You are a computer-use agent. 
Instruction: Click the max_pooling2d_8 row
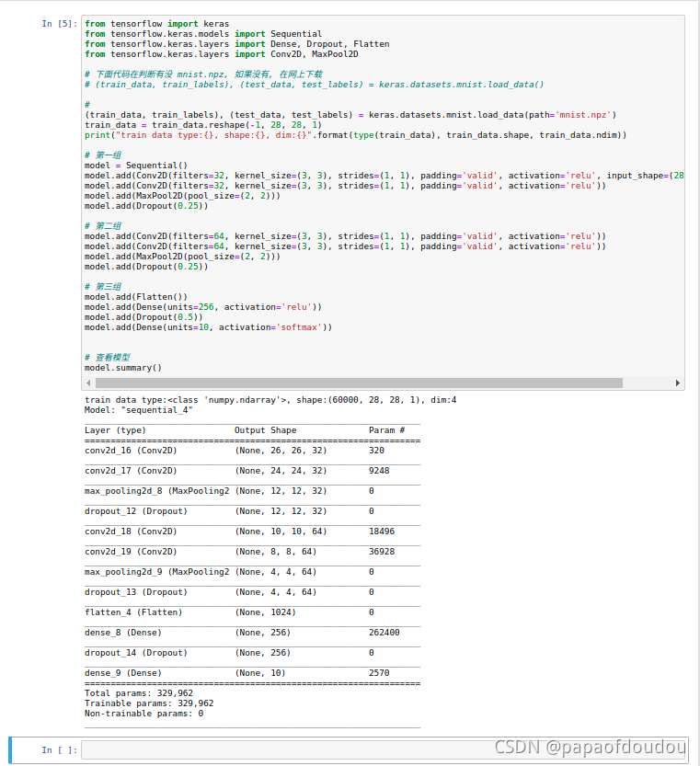(252, 491)
